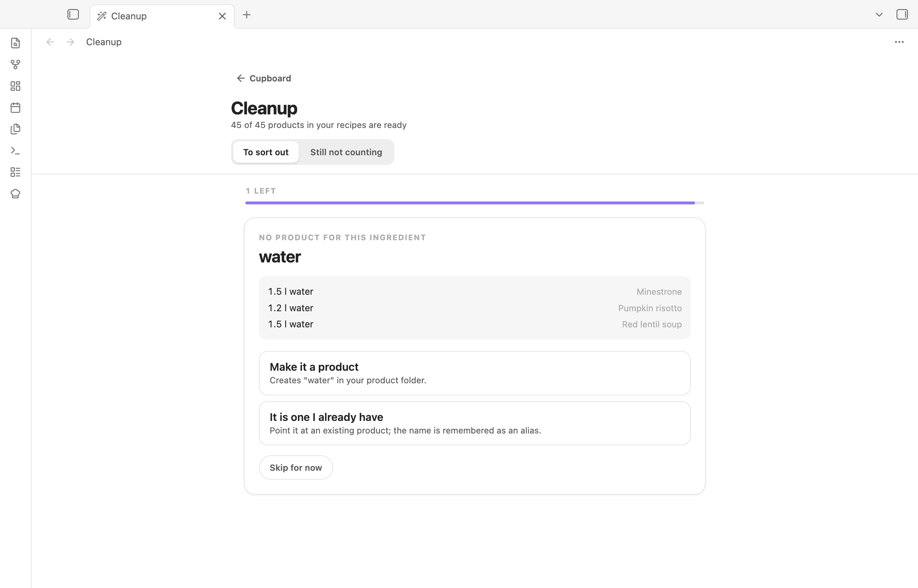Open the templates copy icon
The image size is (918, 588).
(x=15, y=129)
